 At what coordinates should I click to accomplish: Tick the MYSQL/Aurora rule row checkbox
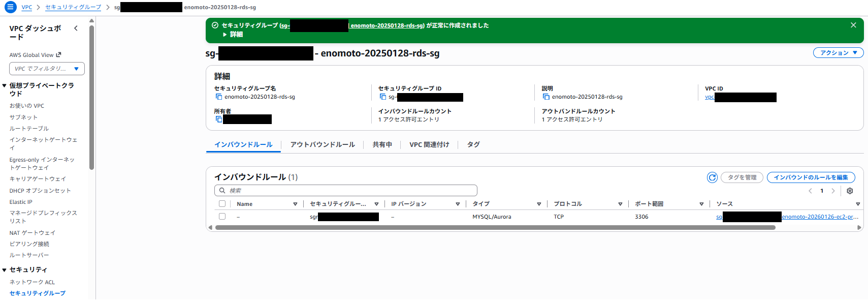[x=222, y=217]
